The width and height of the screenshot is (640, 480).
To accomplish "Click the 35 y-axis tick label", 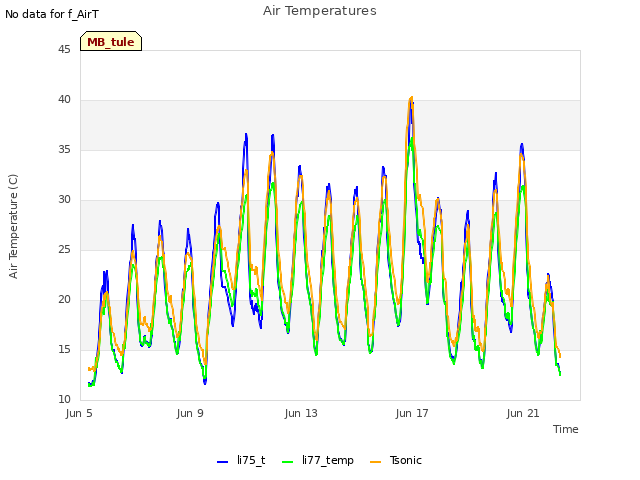I will 64,150.
